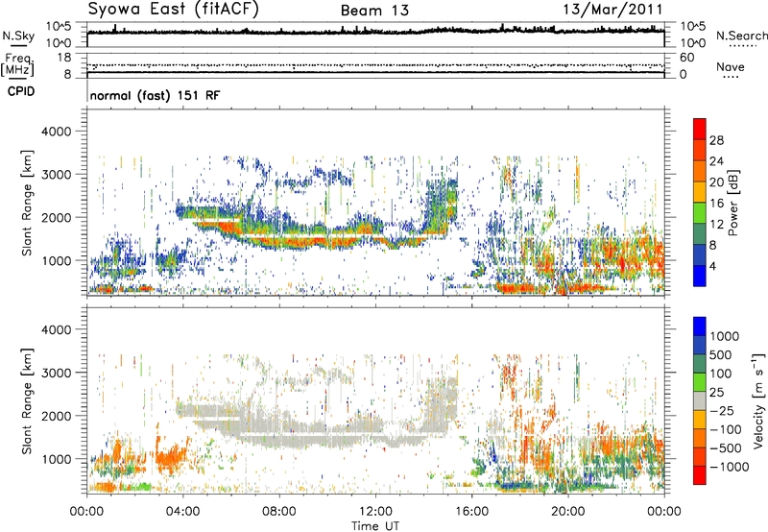Viewport: 768px width, 532px height.
Task: Click the 'CPID' label
Action: [21, 91]
